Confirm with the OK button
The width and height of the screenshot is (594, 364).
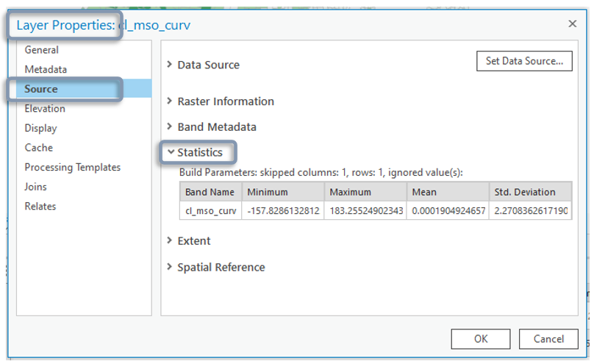point(481,339)
